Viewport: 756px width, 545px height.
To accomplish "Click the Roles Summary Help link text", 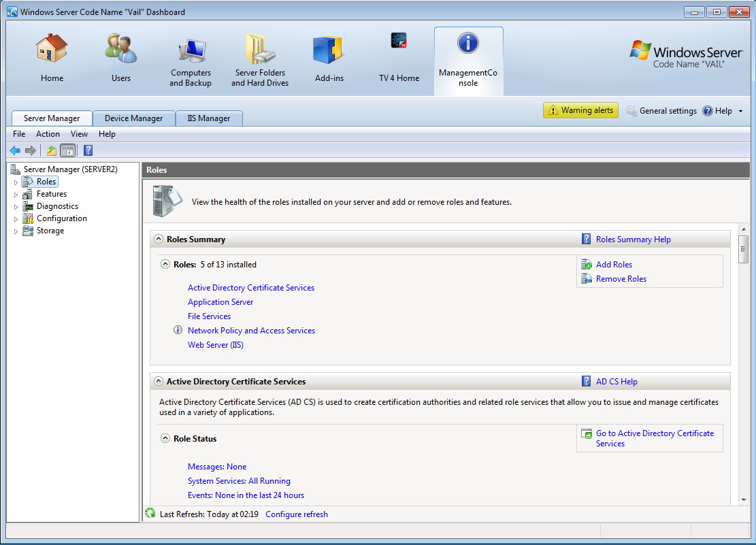I will [x=633, y=240].
